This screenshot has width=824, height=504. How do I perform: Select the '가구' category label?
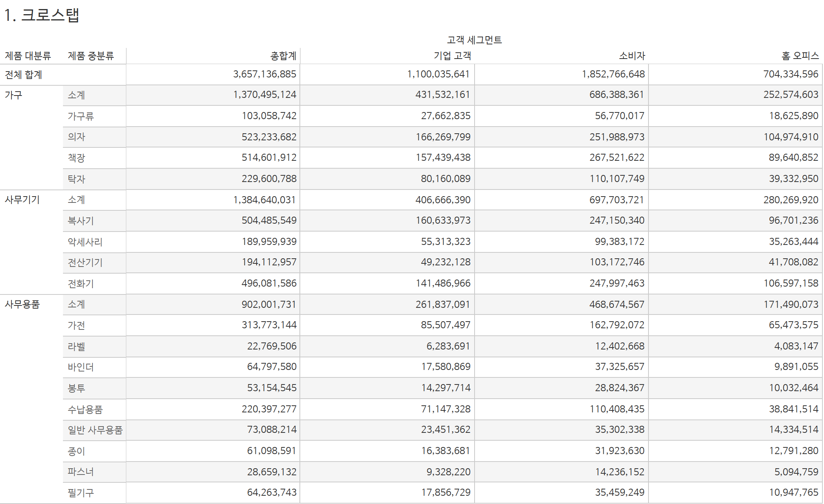pos(13,95)
